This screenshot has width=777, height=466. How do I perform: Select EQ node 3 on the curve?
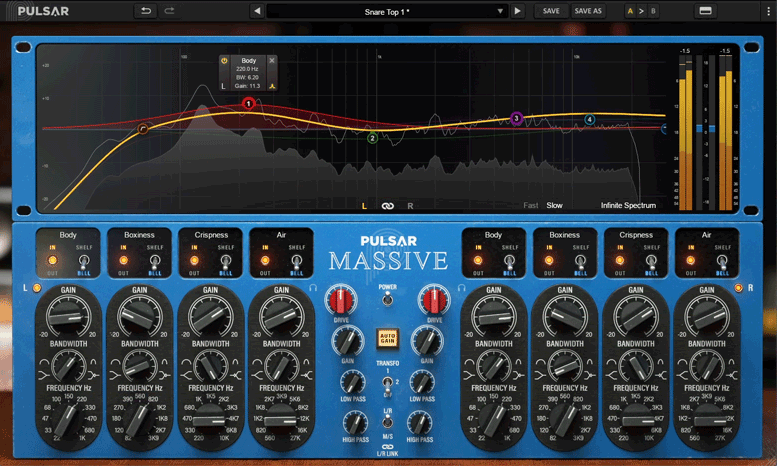[517, 118]
